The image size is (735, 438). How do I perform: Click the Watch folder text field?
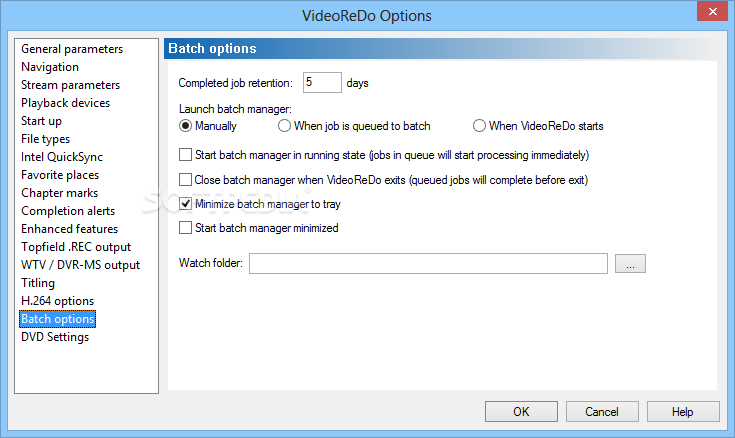point(428,264)
